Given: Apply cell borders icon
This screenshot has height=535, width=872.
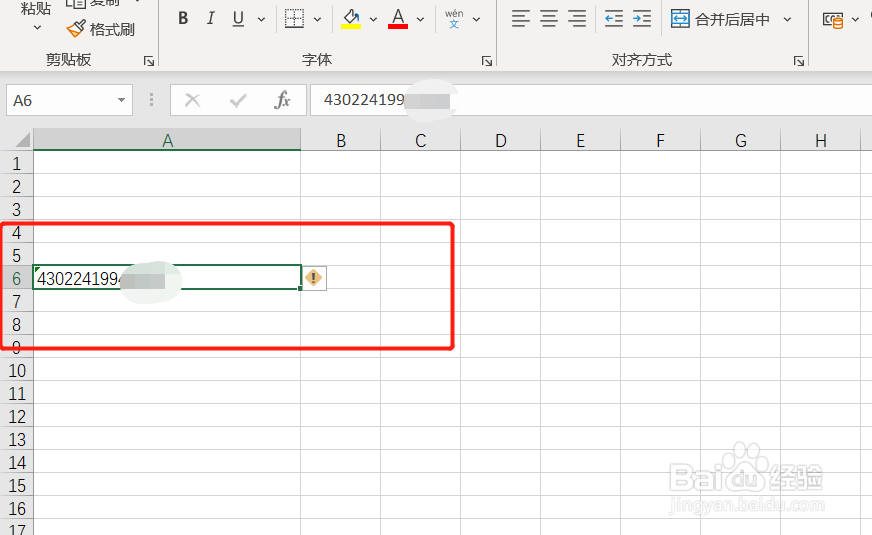Looking at the screenshot, I should click(x=294, y=19).
